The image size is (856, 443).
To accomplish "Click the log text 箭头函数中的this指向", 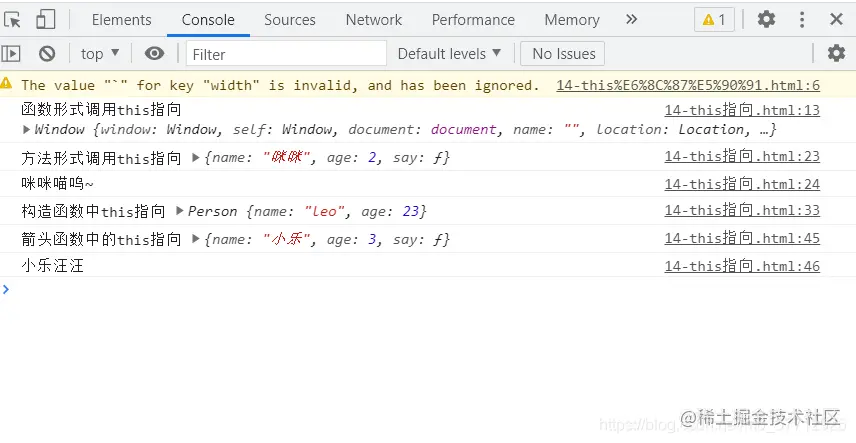I will coord(101,239).
